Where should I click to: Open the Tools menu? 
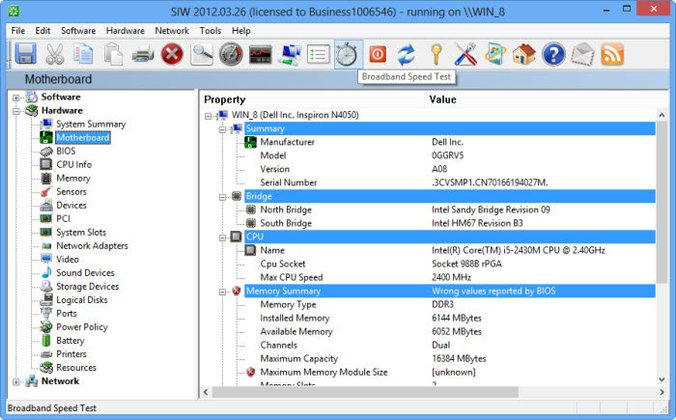[x=210, y=31]
